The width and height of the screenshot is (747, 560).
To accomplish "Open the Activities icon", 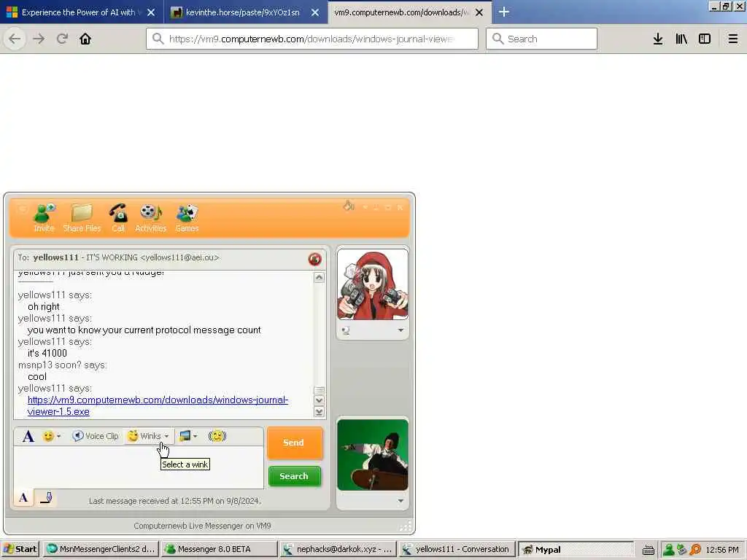I will [150, 218].
